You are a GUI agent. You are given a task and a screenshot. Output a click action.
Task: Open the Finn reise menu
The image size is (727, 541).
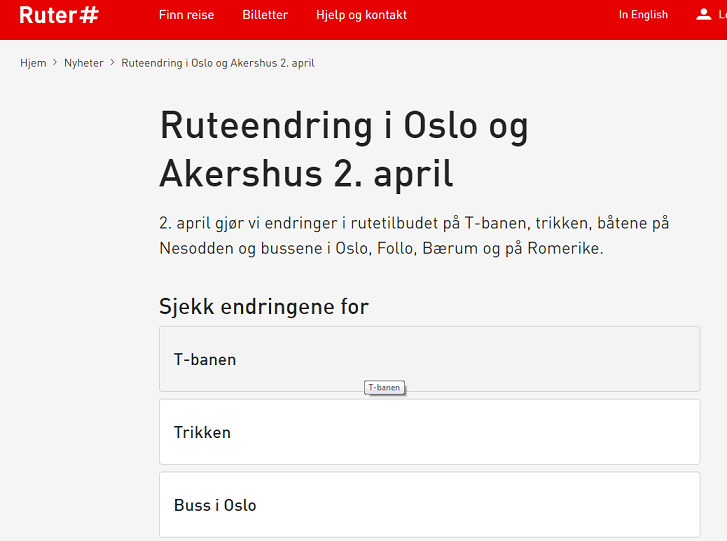click(186, 15)
